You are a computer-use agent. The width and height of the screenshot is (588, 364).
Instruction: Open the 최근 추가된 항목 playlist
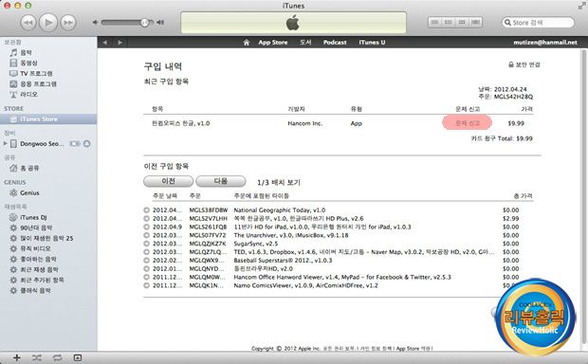42,280
